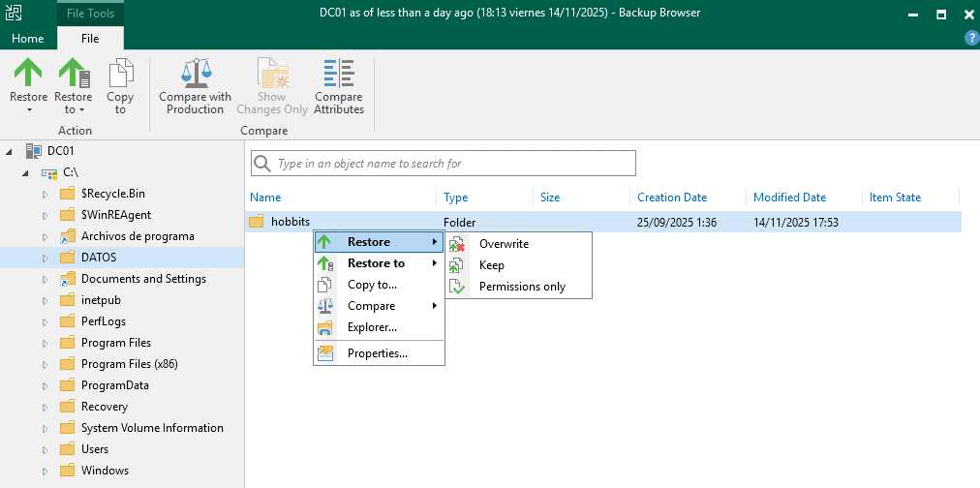Switch to the Home ribbon tab
Viewport: 980px width, 488px height.
[27, 39]
